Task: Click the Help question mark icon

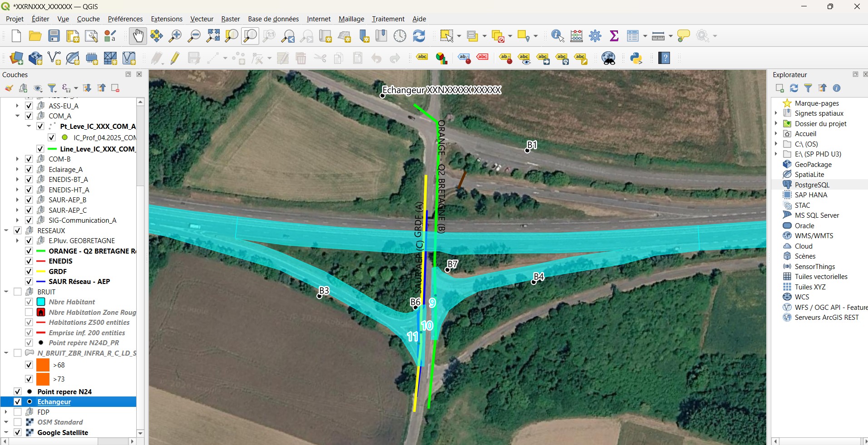Action: click(664, 58)
